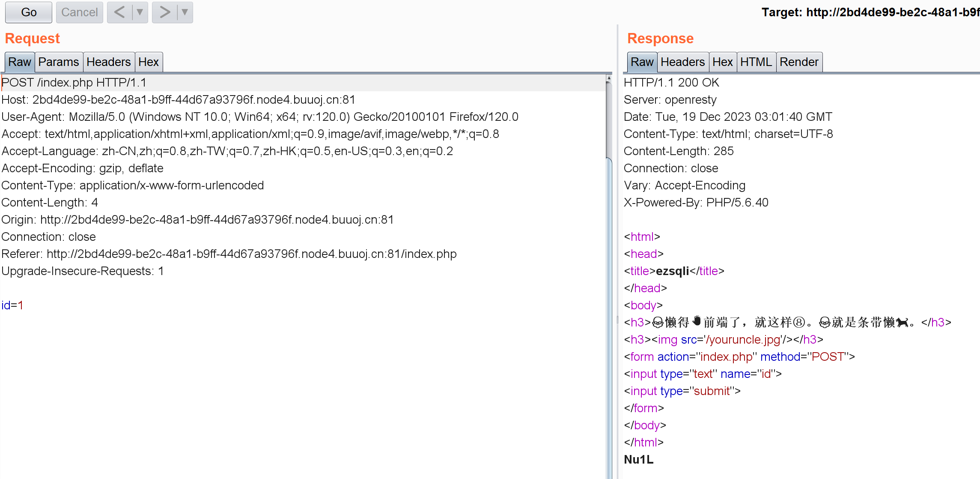The width and height of the screenshot is (980, 479).
Task: Click the input type submit line
Action: [682, 391]
